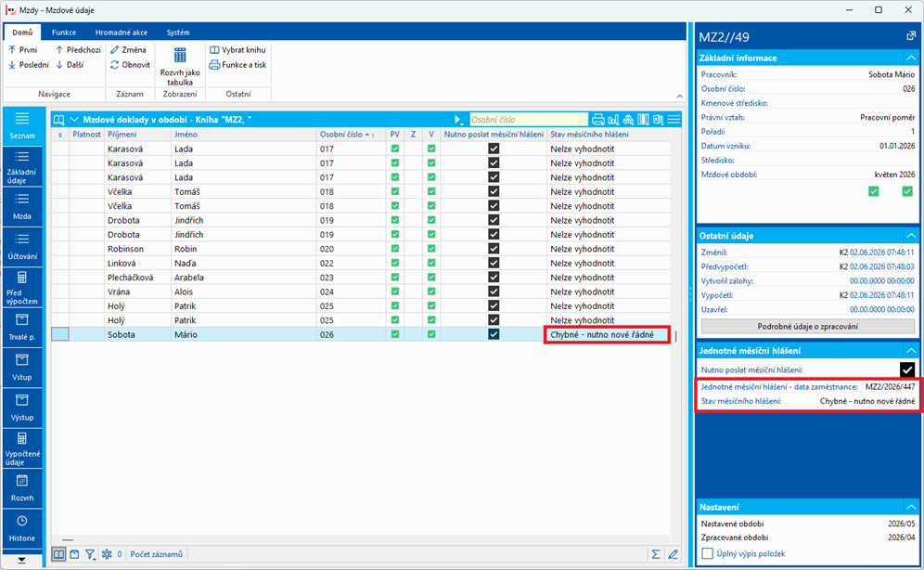
Task: Switch to the Hromadné akce tab
Action: coord(122,32)
